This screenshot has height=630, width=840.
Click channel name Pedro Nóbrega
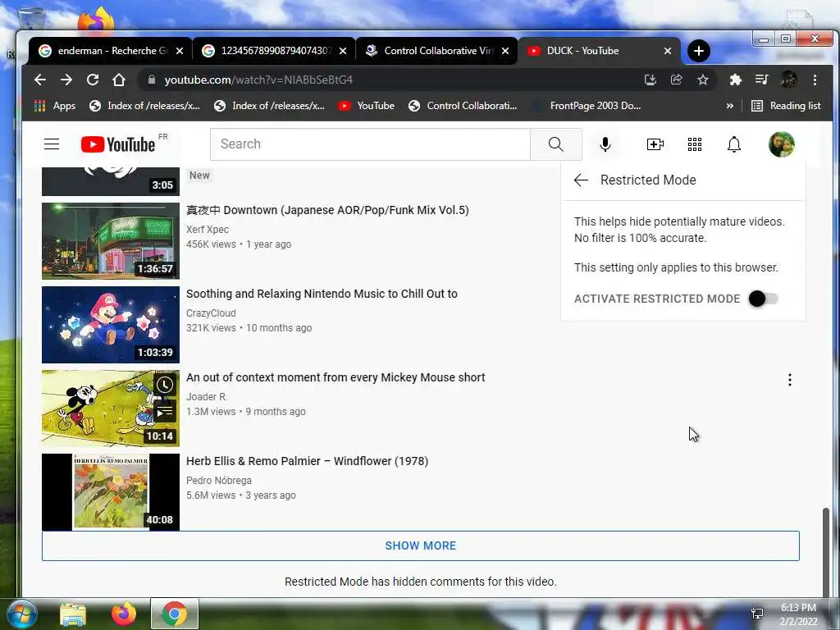click(219, 481)
